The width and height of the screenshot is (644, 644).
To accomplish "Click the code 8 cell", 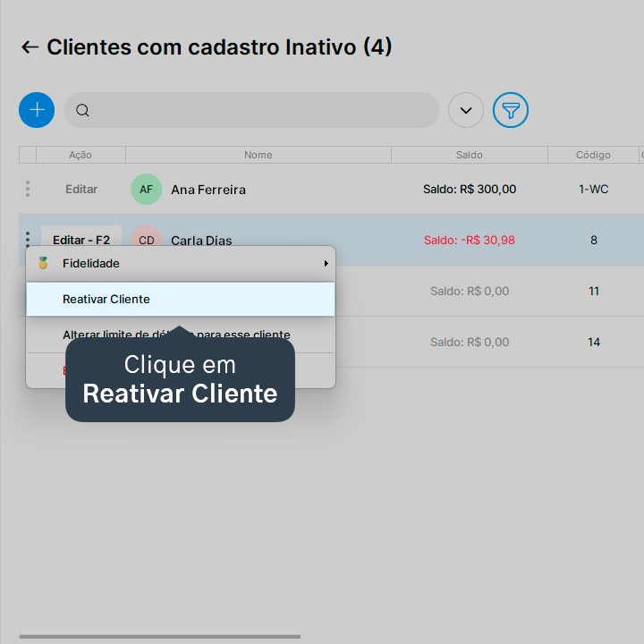I will 594,240.
